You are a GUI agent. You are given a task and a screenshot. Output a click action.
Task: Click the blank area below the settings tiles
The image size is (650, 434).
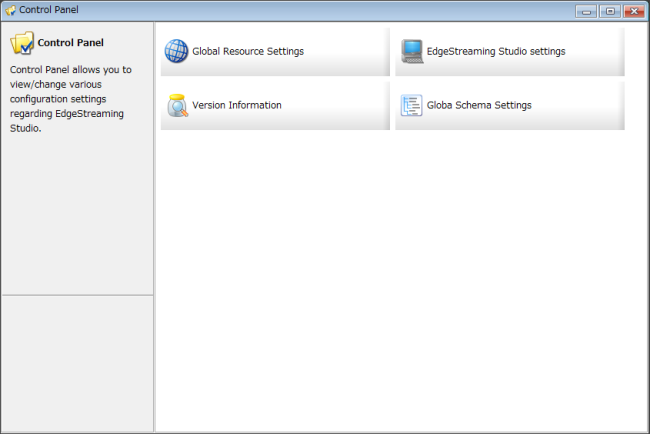tap(400, 280)
